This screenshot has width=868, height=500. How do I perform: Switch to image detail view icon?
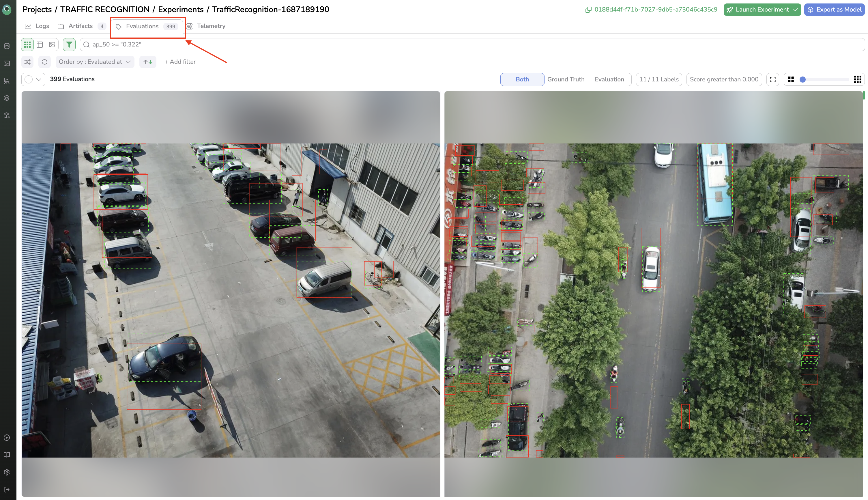click(x=52, y=45)
